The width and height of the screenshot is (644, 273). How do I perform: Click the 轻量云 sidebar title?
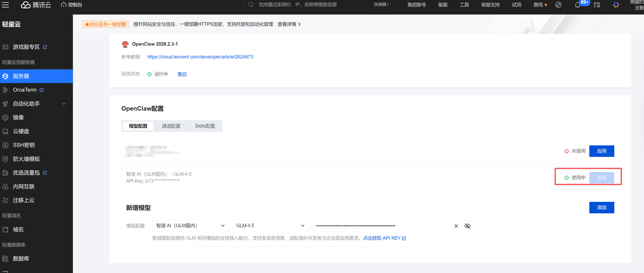[11, 24]
